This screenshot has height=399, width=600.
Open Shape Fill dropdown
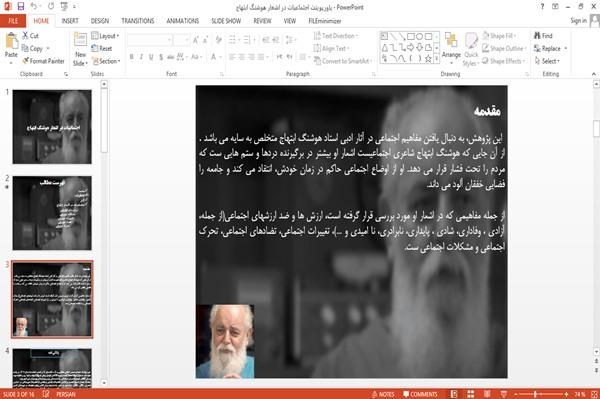(499, 36)
